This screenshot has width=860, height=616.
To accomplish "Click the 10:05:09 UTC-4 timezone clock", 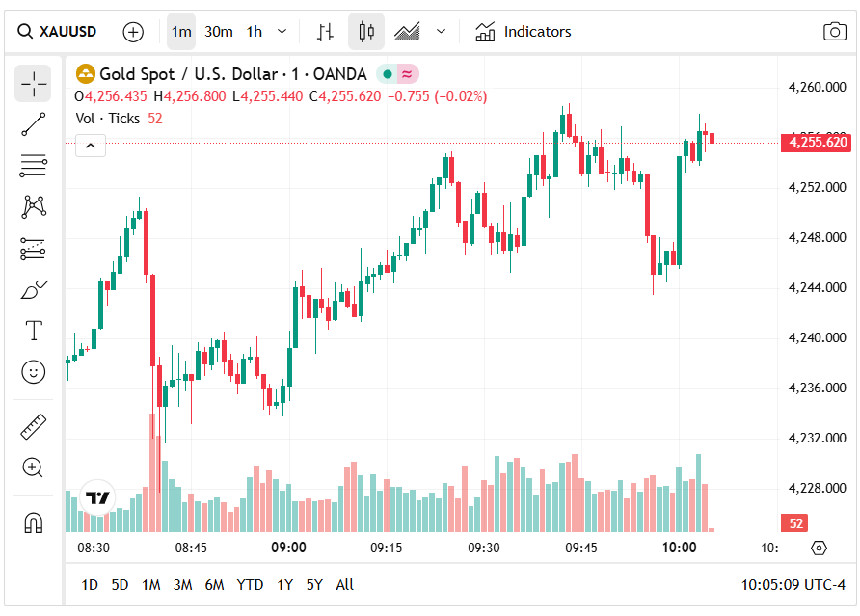I will [793, 584].
